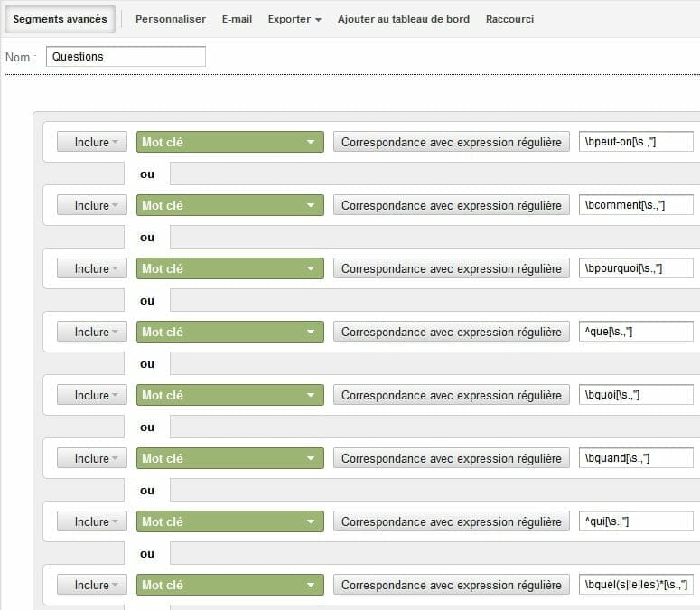Edit the \bpeut-on regex field
Image resolution: width=700 pixels, height=610 pixels.
click(x=636, y=142)
